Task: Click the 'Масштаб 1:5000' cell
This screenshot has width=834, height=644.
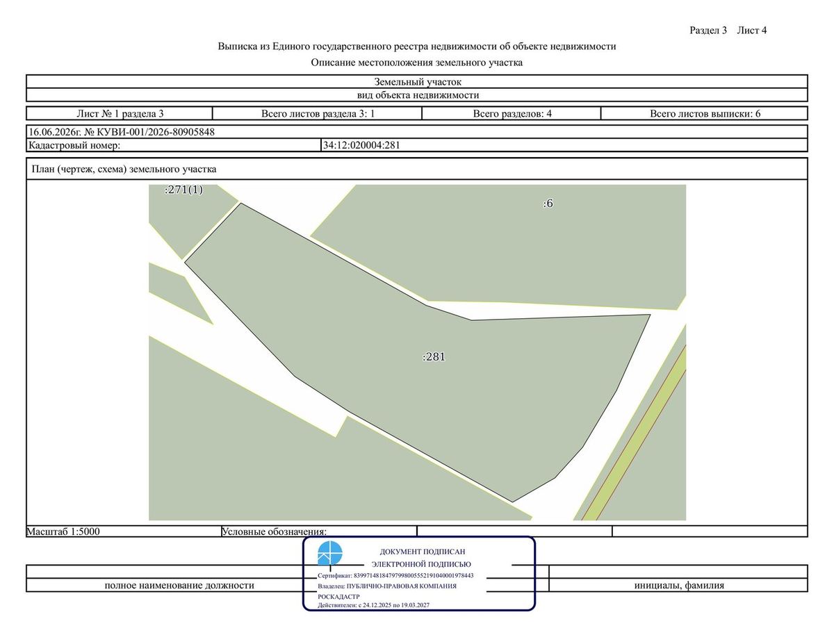Action: 123,531
